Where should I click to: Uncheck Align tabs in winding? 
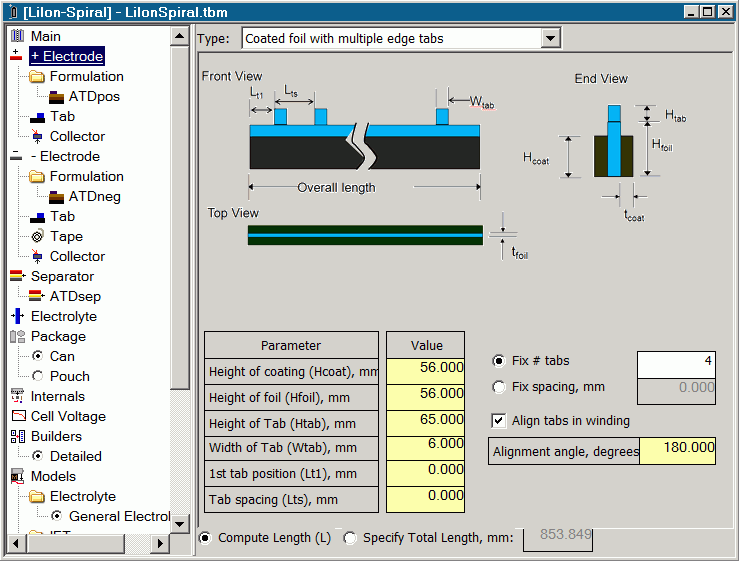[x=499, y=421]
